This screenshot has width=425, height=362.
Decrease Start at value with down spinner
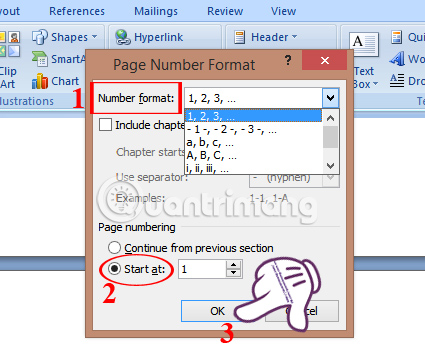233,273
